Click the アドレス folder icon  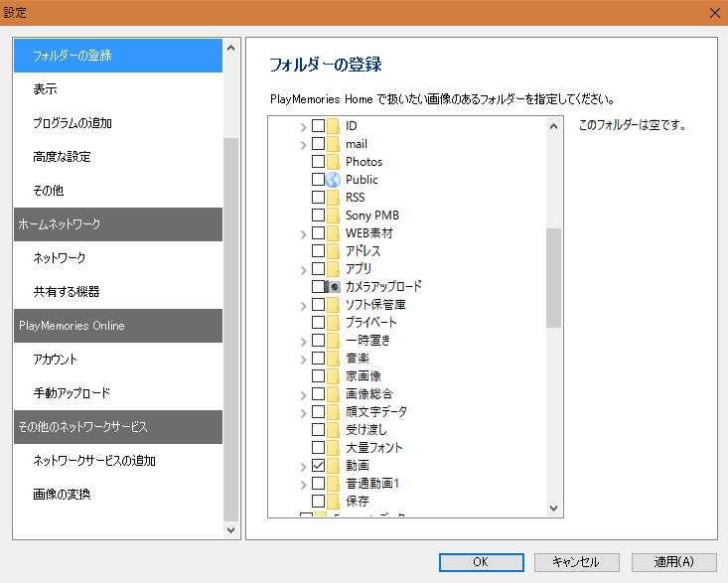pyautogui.click(x=333, y=251)
